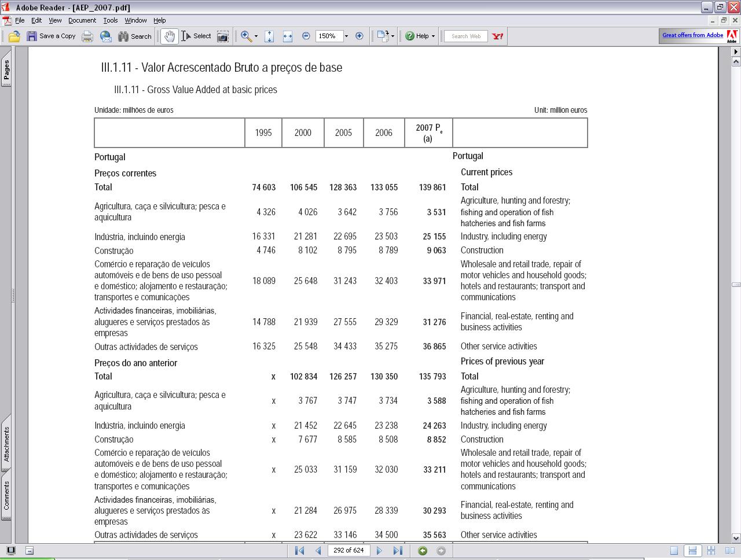Print the document with printer icon
This screenshot has height=560, width=741.
(87, 36)
